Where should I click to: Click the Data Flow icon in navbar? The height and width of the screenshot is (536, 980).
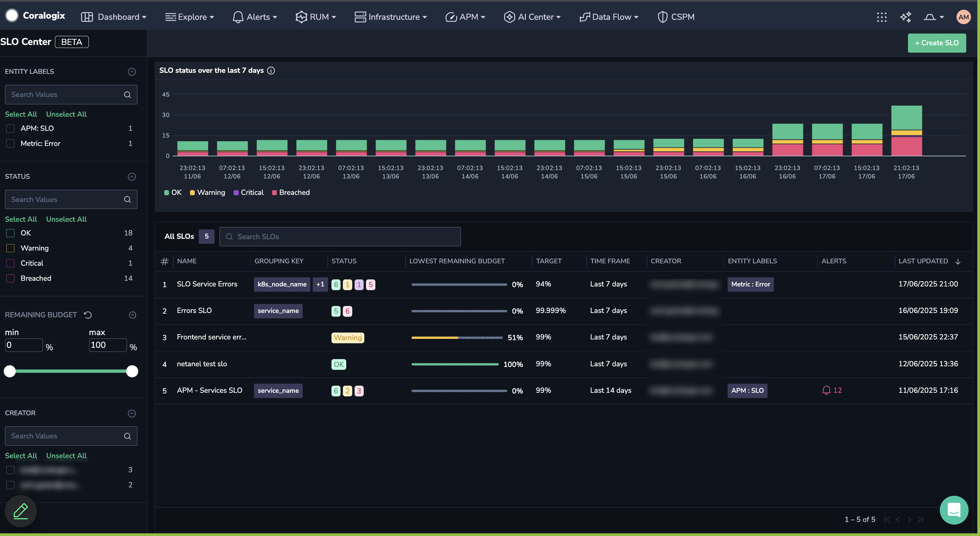click(x=585, y=17)
